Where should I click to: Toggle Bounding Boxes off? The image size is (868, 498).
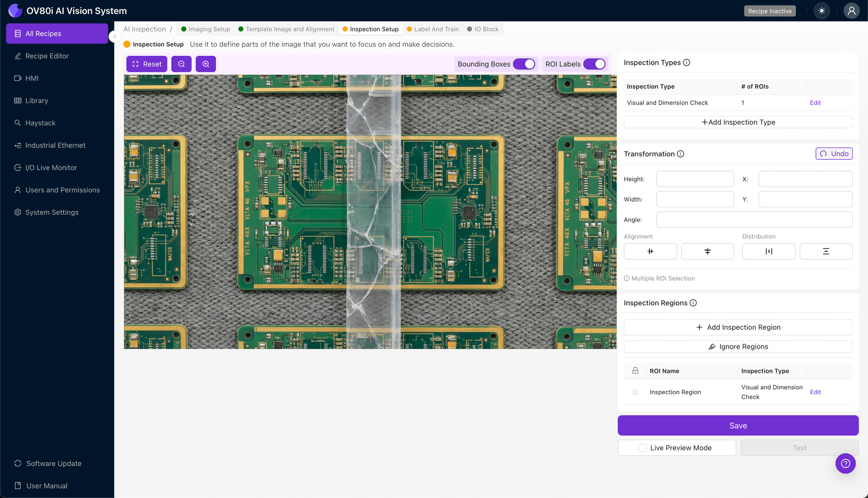(525, 64)
